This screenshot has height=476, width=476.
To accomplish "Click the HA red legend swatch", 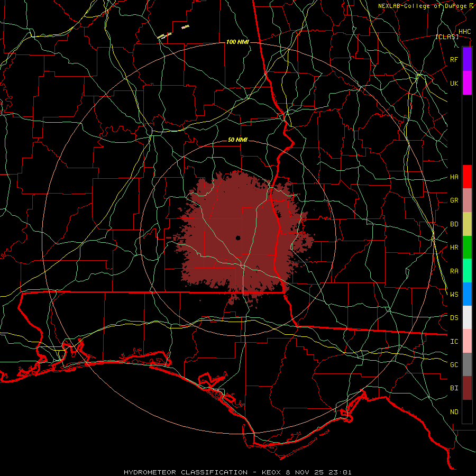I will pyautogui.click(x=467, y=177).
